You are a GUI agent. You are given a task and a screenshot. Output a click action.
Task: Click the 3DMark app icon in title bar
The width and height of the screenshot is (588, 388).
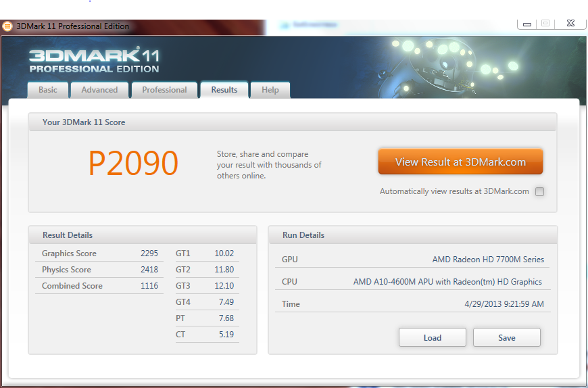point(7,26)
